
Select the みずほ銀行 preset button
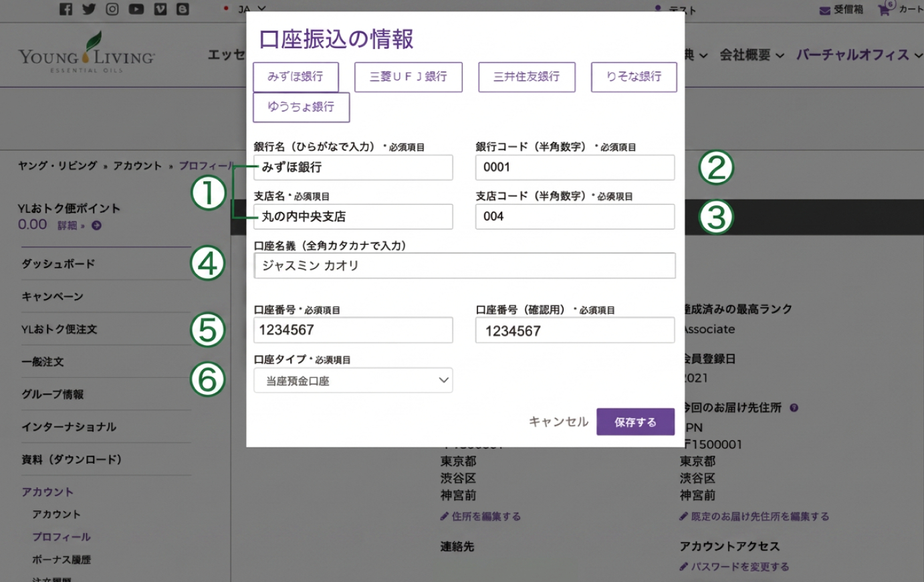pyautogui.click(x=296, y=76)
